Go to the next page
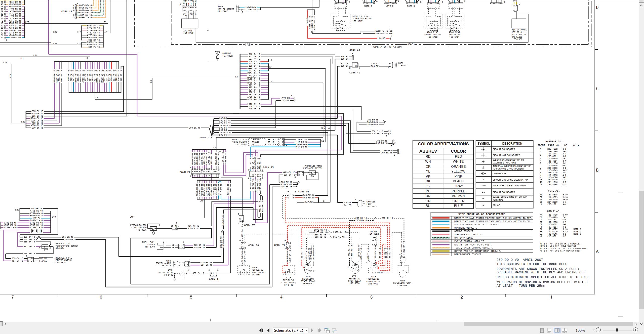The width and height of the screenshot is (644, 334). pyautogui.click(x=312, y=330)
